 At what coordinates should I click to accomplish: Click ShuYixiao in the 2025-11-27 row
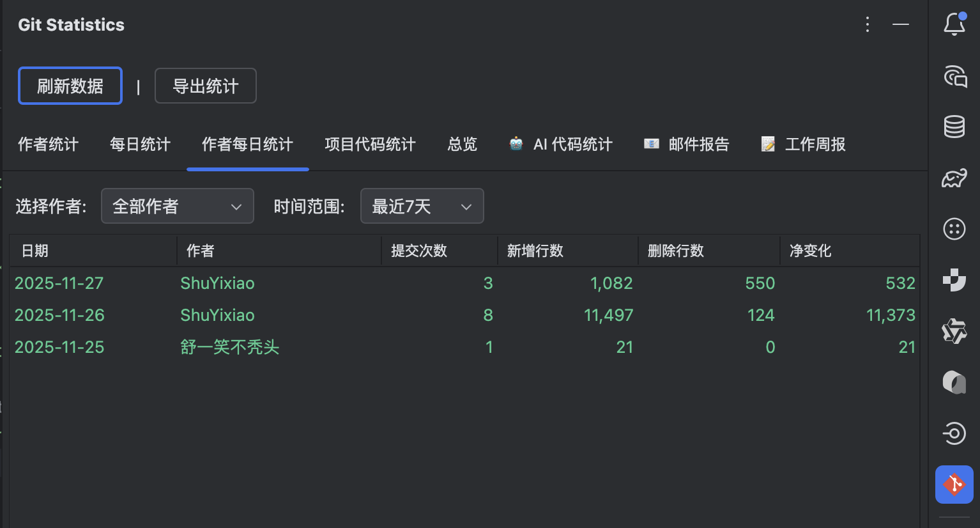217,283
